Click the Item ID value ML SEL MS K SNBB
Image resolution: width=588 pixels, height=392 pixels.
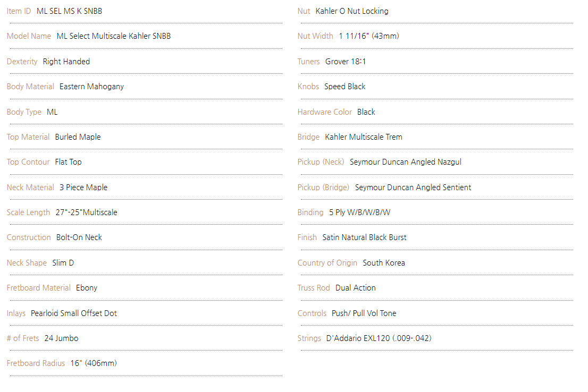69,11
